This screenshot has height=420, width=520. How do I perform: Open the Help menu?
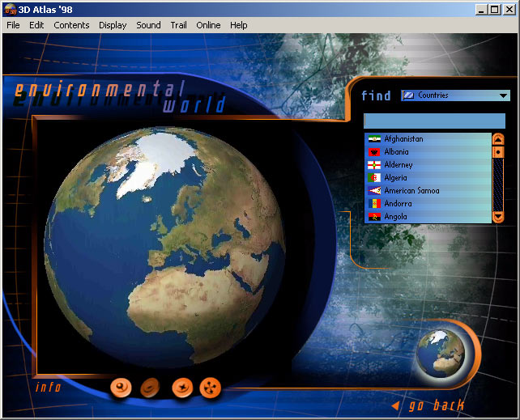pyautogui.click(x=238, y=25)
